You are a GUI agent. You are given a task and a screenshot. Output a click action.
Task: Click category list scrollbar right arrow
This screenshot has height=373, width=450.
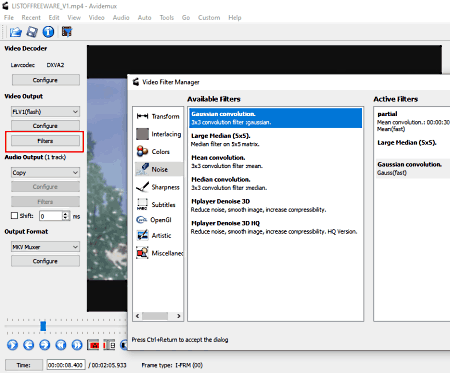[179, 316]
